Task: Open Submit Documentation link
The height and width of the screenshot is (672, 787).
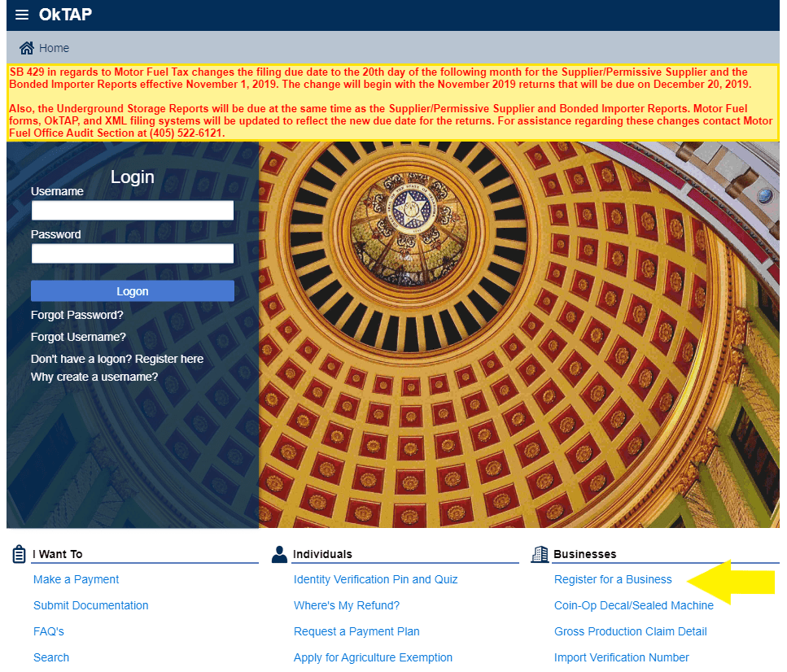Action: point(90,605)
